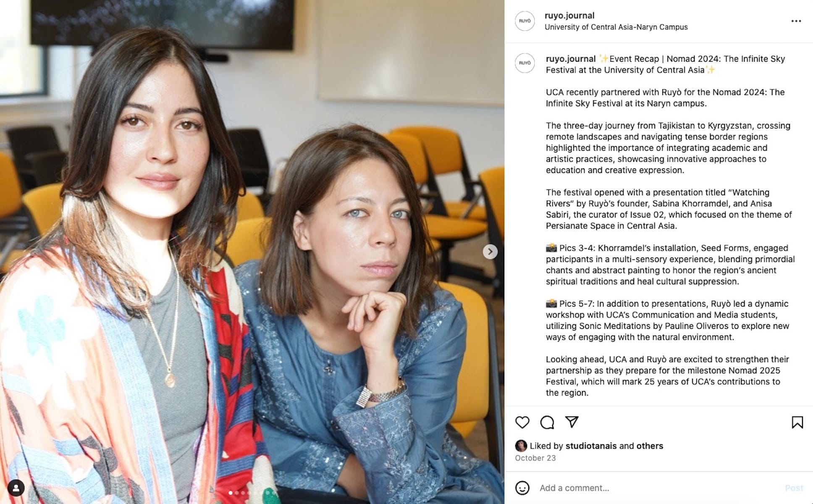The image size is (813, 504).
Task: Like the post with the heart icon
Action: (522, 422)
